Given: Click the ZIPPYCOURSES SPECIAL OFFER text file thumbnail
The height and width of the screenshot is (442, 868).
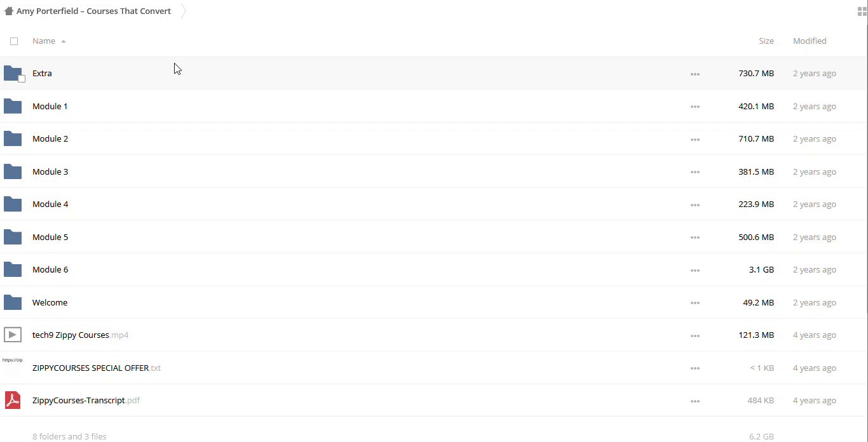Looking at the screenshot, I should (13, 365).
